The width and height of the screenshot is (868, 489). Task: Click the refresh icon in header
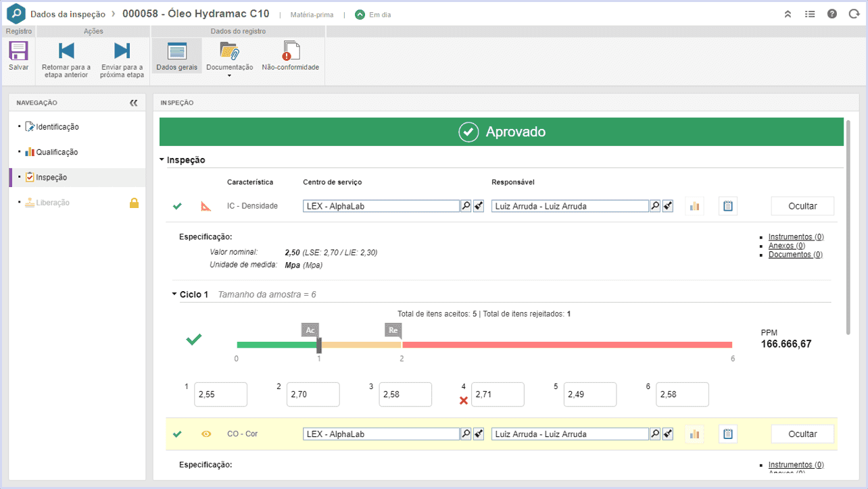tap(854, 14)
